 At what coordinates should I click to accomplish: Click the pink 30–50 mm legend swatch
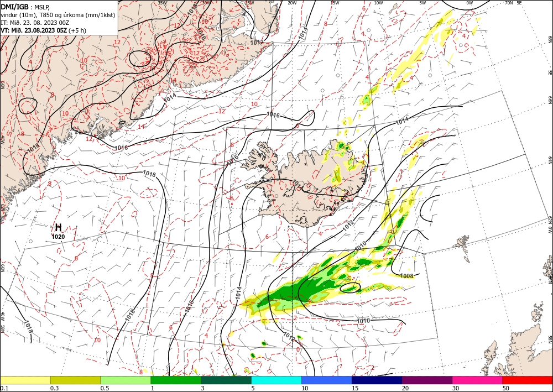(x=478, y=380)
